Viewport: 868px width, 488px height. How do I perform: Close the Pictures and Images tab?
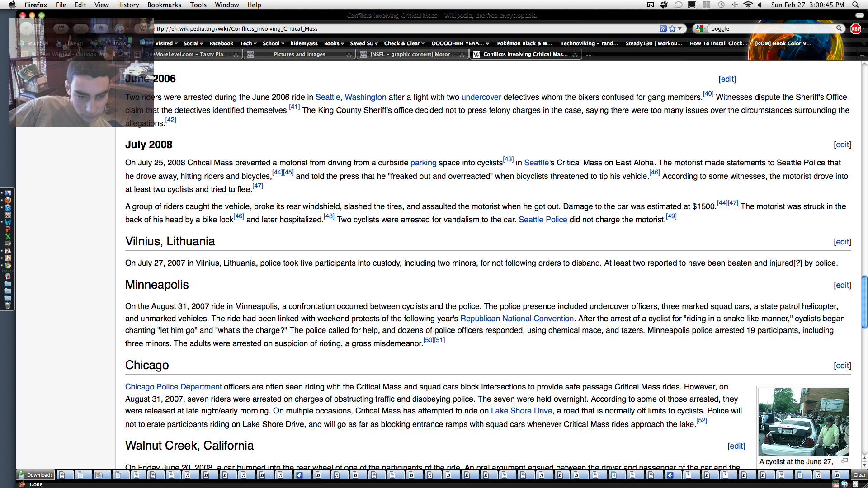(349, 54)
